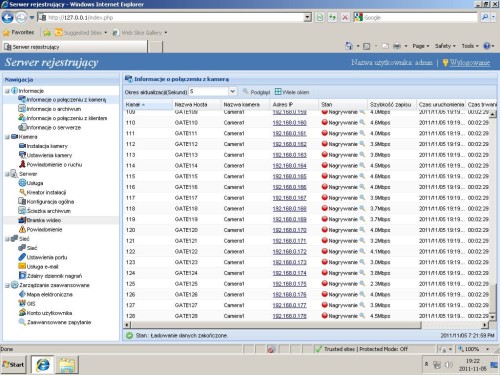Image resolution: width=500 pixels, height=375 pixels.
Task: Sort by Nazwa Hosta column header
Action: [196, 104]
